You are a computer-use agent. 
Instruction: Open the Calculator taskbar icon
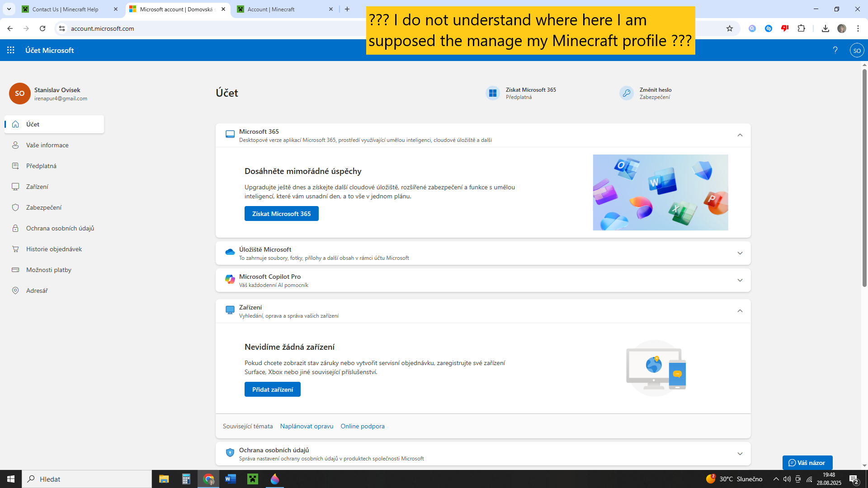click(186, 479)
